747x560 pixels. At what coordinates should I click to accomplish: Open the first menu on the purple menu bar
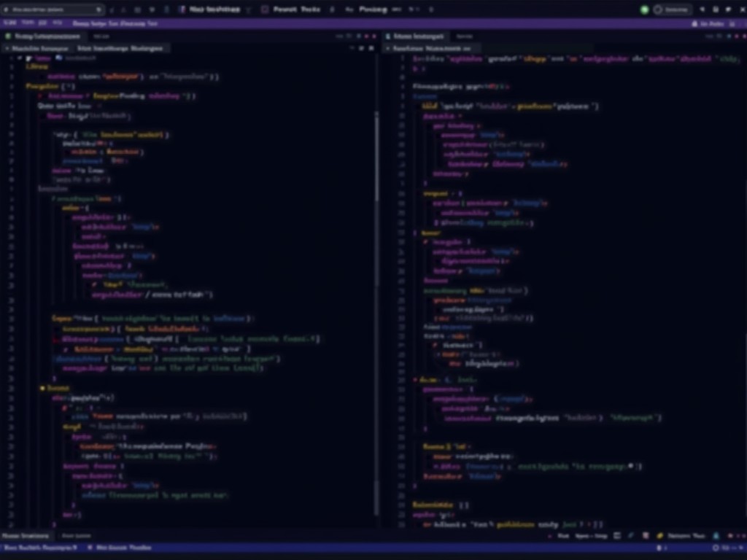9,23
